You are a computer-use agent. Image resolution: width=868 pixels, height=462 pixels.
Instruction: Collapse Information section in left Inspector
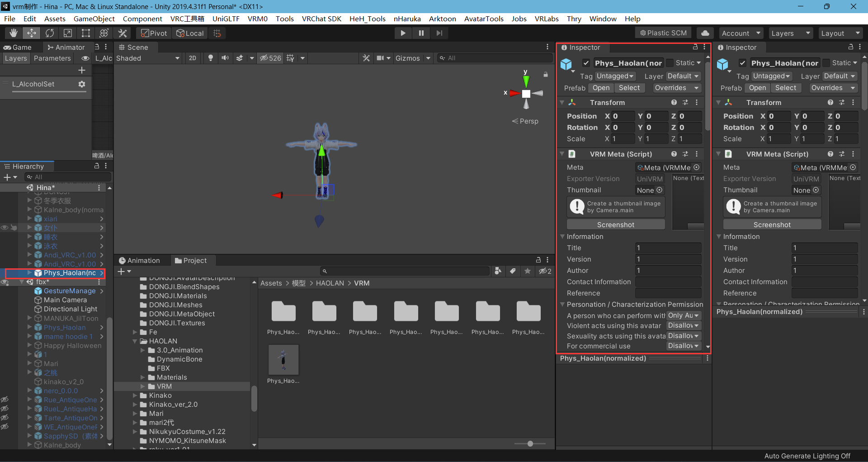pos(562,237)
